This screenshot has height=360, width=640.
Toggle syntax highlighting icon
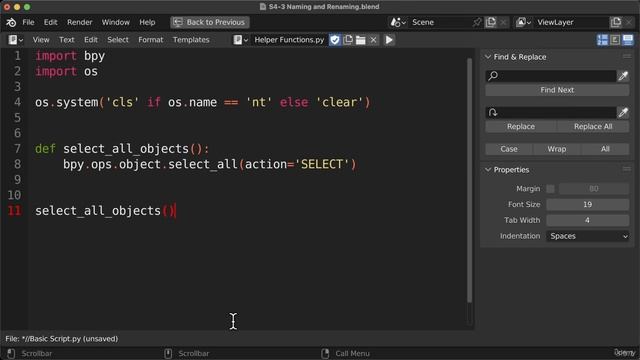(628, 40)
